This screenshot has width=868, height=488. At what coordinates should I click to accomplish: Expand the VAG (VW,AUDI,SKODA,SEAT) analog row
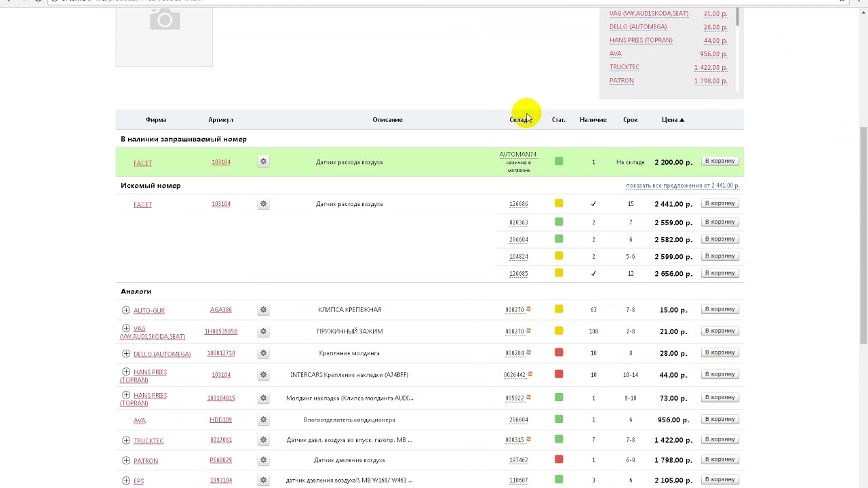click(x=126, y=328)
